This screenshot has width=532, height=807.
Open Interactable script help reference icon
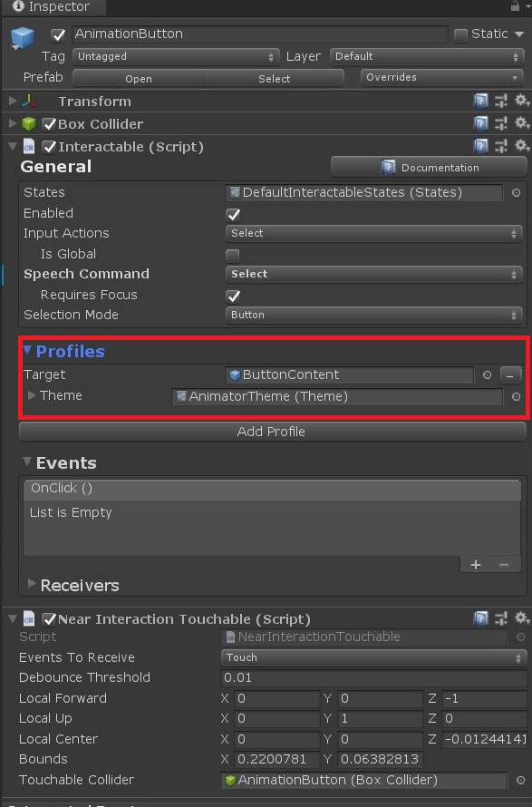point(480,146)
